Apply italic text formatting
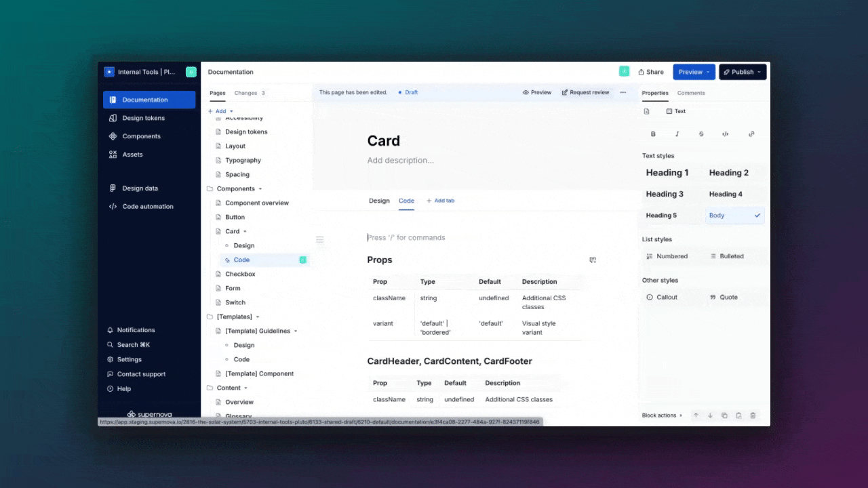Viewport: 868px width, 488px height. [677, 134]
